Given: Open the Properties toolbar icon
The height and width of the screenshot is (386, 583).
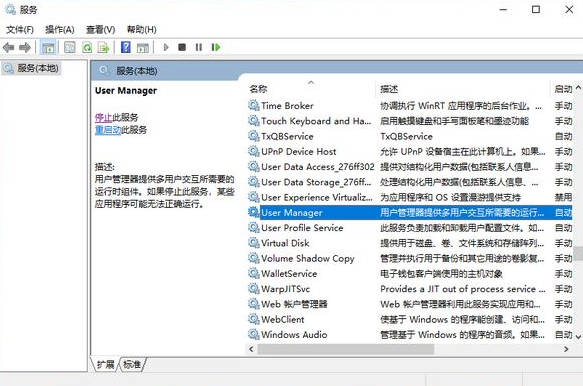Looking at the screenshot, I should (x=70, y=47).
